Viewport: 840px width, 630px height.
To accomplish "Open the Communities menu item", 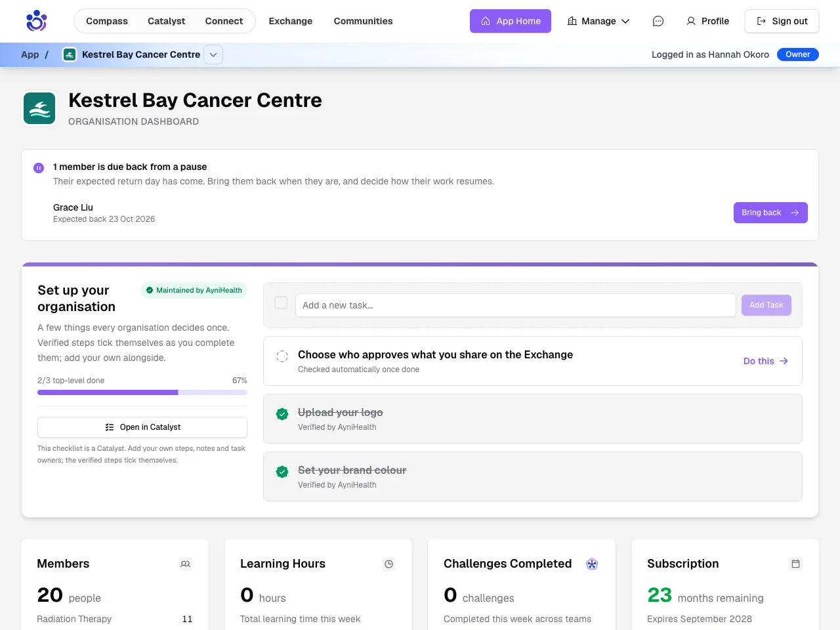I will (x=363, y=21).
